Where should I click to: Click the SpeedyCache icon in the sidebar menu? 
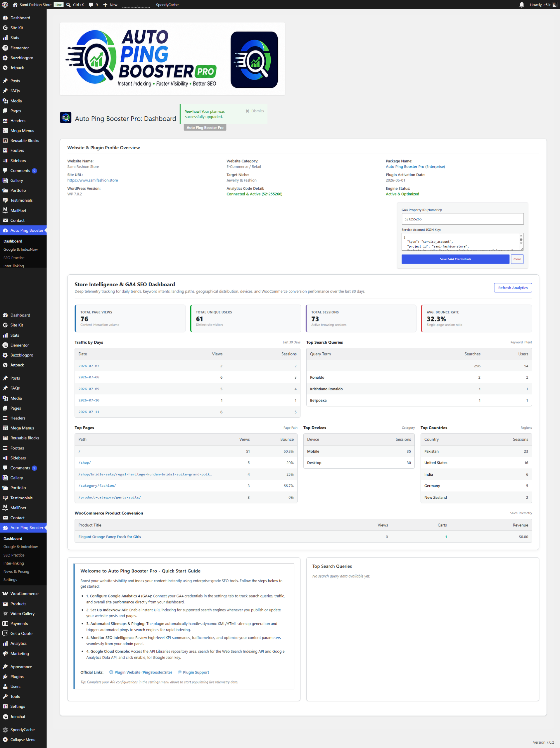coord(5,729)
